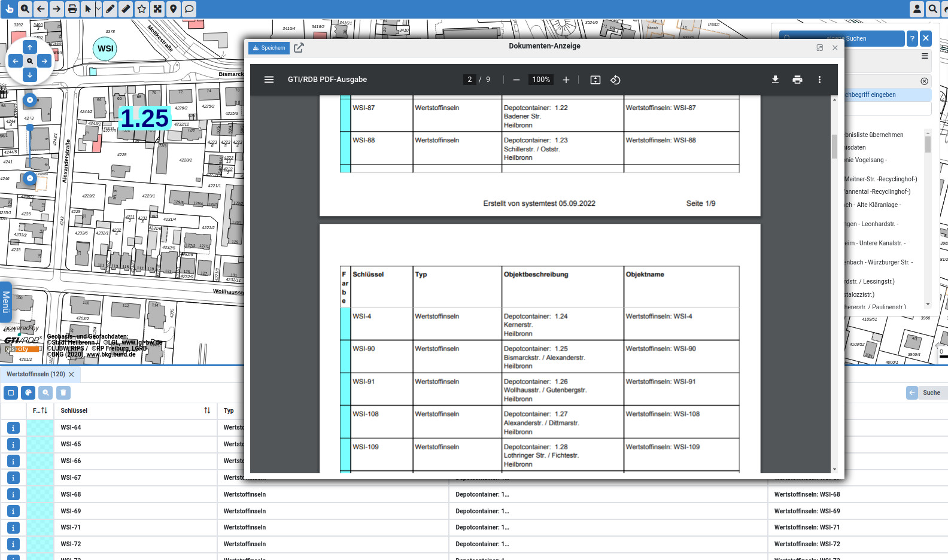Open the speech bubble comment tool

pos(189,9)
